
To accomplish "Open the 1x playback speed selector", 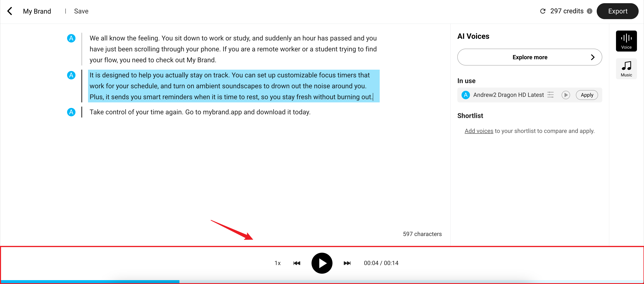I will pos(278,263).
